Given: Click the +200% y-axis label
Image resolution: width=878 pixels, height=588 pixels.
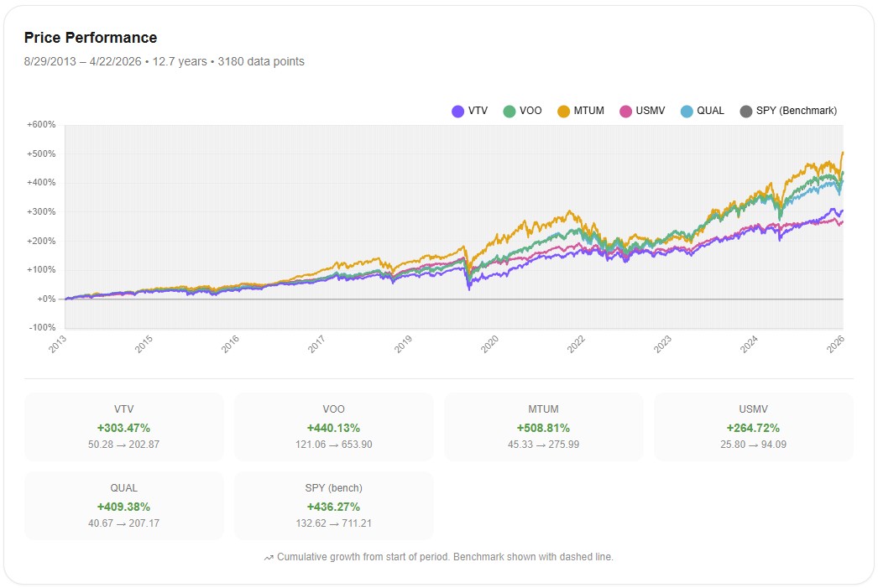Looking at the screenshot, I should pyautogui.click(x=41, y=241).
